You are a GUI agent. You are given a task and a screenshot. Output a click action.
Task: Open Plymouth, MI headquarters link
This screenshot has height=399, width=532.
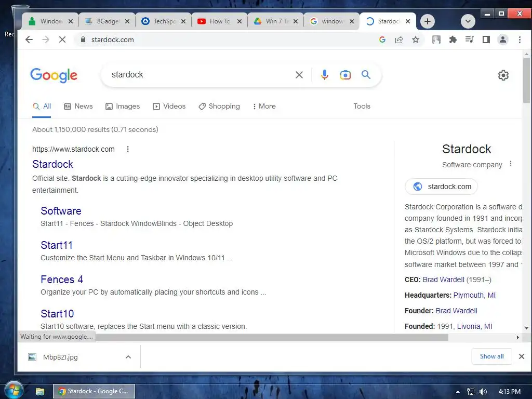[x=474, y=295]
